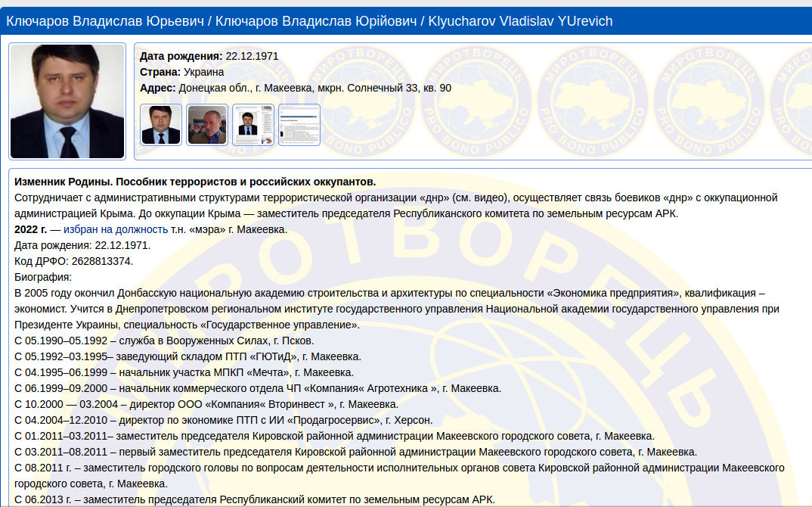The image size is (812, 507).
Task: Select the «Дата рождения: 22.12.1971» info line
Action: tap(209, 56)
